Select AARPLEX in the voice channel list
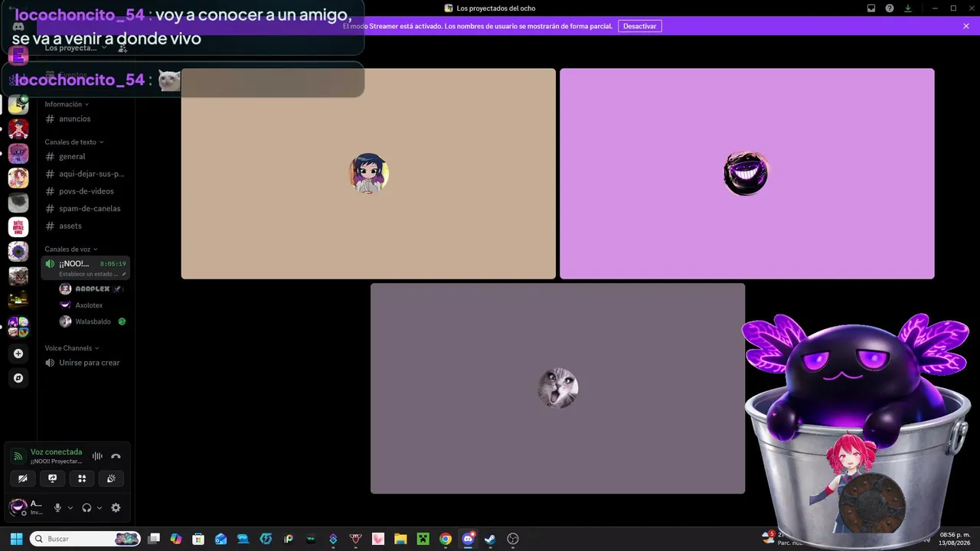The image size is (980, 551). point(92,289)
